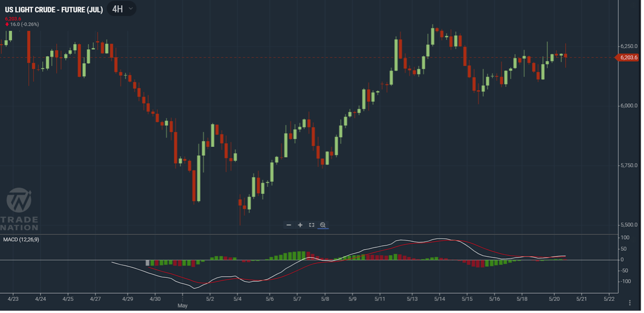644x313 pixels.
Task: Click the 5/22 date on time axis
Action: [x=609, y=299]
